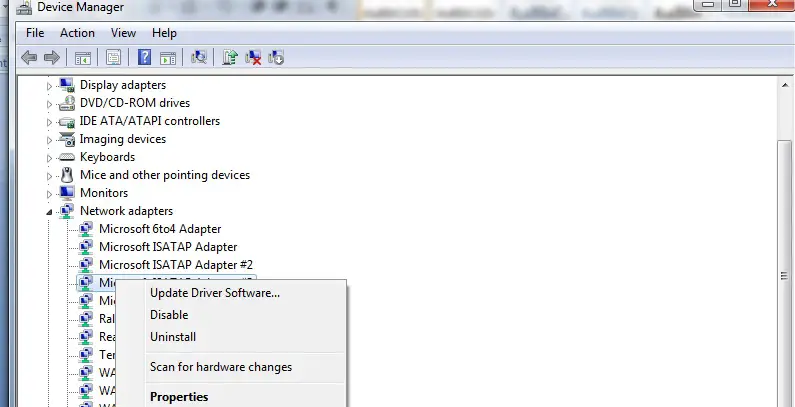Click the scrollbar up arrow of device tree
This screenshot has height=407, width=795.
[x=785, y=85]
